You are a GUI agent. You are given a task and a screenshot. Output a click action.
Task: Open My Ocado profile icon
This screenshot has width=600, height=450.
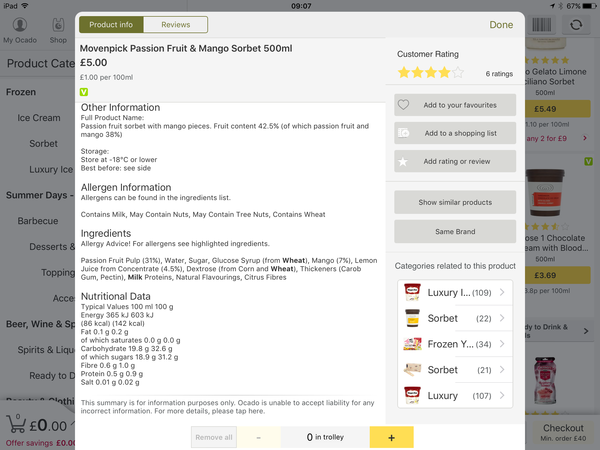(20, 25)
